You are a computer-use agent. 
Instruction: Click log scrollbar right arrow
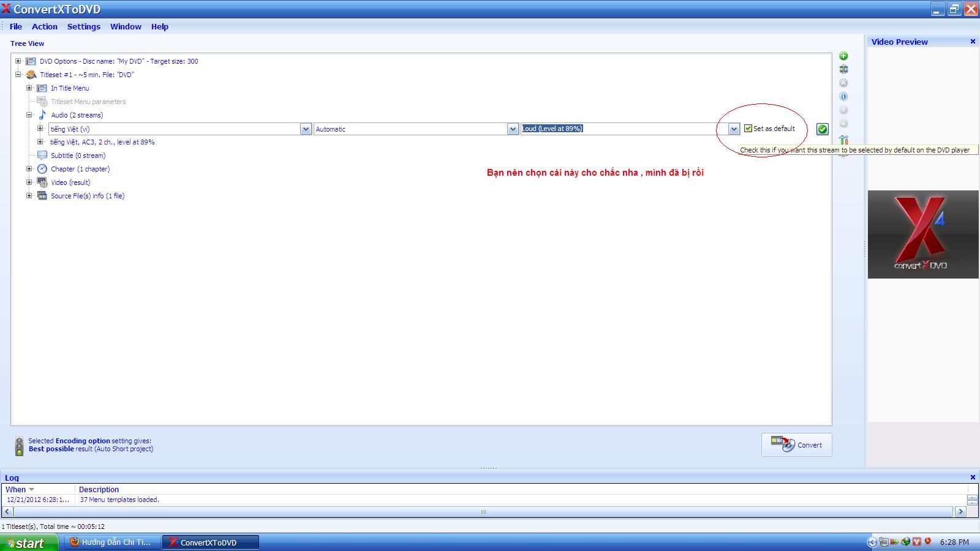(959, 512)
